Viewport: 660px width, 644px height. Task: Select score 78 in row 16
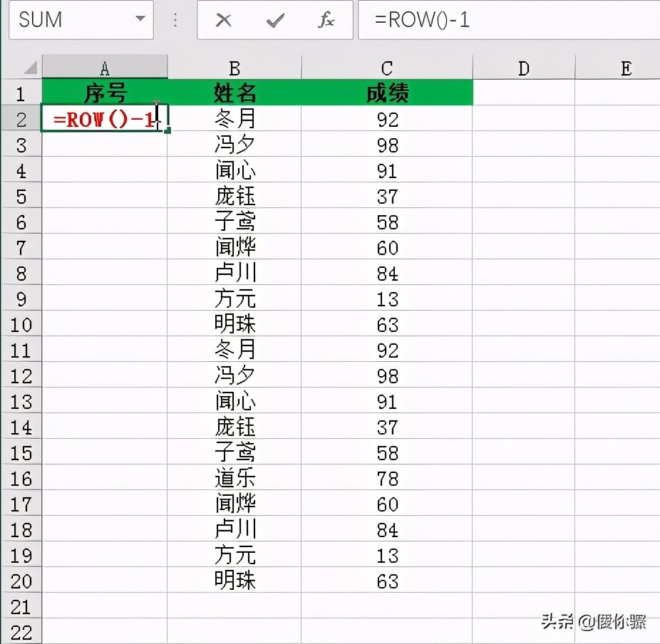pos(387,478)
